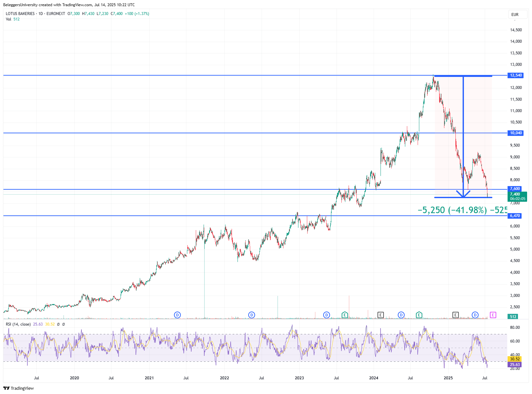Click the yellow 30.52 value in RSI legend
Image resolution: width=532 pixels, height=394 pixels.
[50, 324]
